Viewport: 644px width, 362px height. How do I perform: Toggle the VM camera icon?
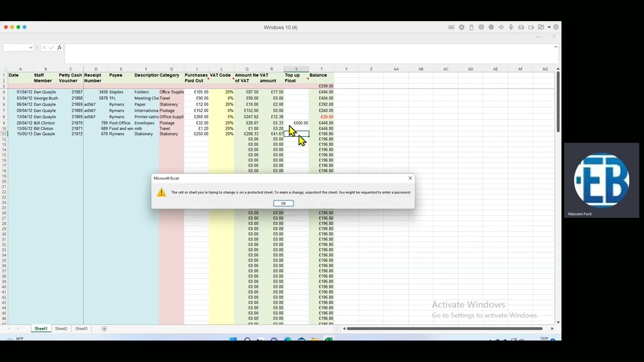pyautogui.click(x=531, y=27)
